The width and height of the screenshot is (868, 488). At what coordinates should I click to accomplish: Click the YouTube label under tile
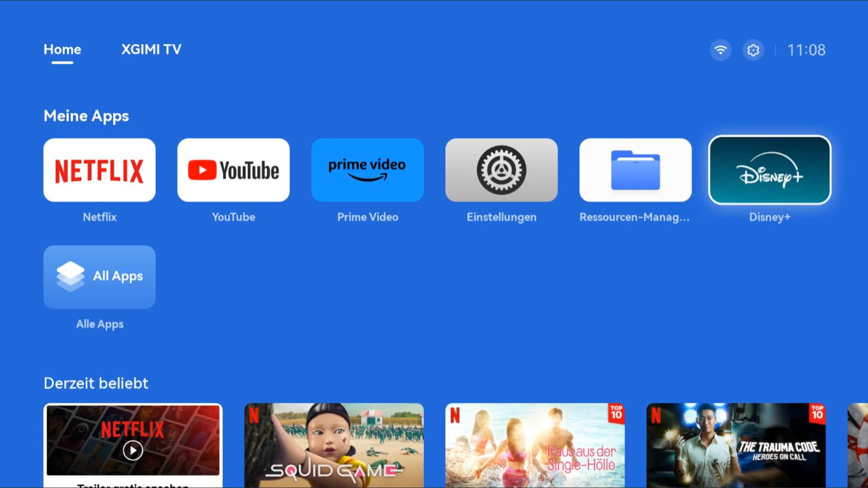(233, 217)
